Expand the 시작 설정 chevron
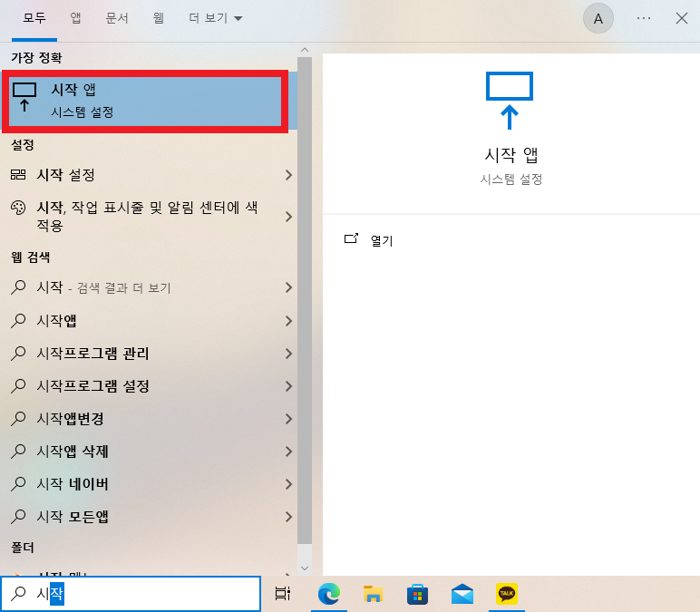Viewport: 700px width, 612px height. [x=288, y=175]
